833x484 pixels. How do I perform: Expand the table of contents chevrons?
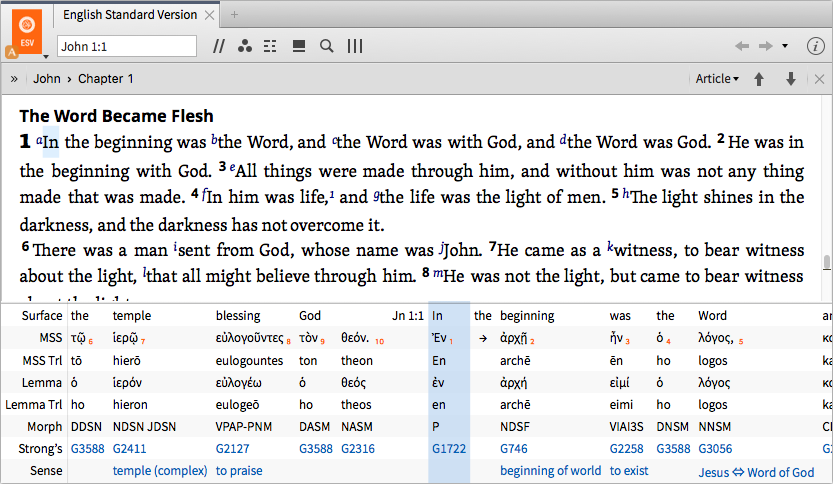tap(14, 79)
